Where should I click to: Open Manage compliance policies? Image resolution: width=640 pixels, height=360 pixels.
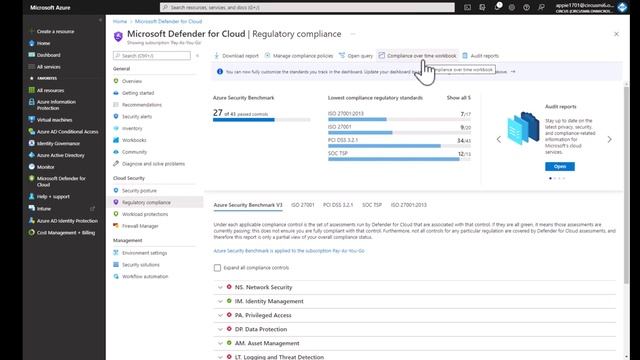point(299,56)
